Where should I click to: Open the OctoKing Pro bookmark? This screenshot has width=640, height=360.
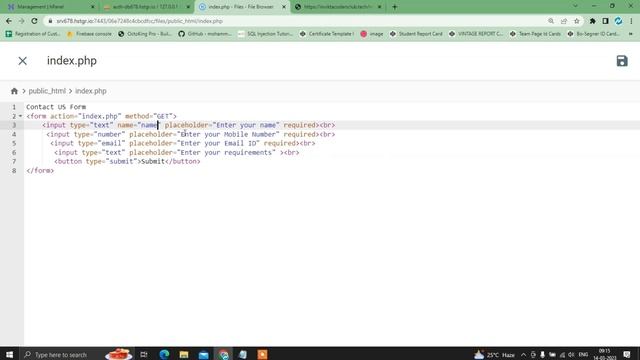click(145, 34)
